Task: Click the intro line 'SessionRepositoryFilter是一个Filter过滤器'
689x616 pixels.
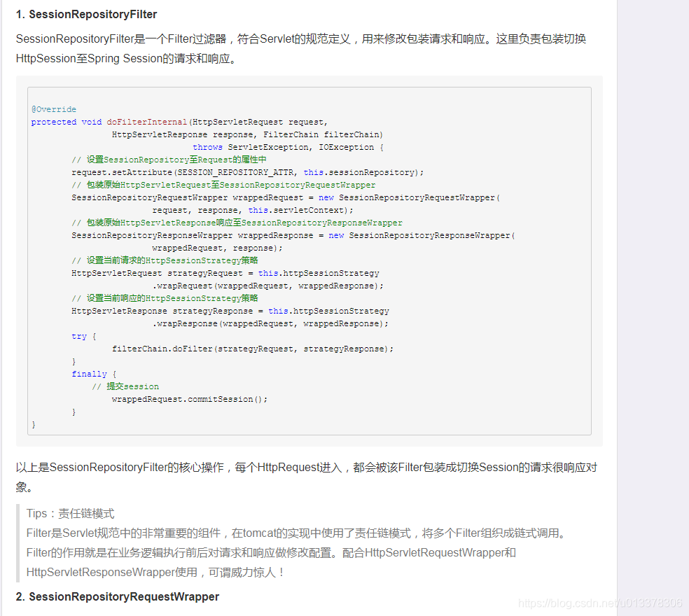Action: [x=301, y=38]
